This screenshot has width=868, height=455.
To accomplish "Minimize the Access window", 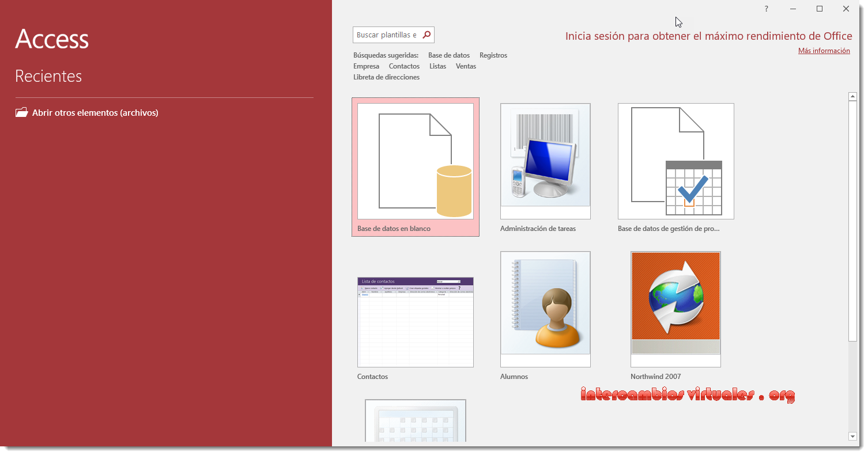I will [x=793, y=9].
